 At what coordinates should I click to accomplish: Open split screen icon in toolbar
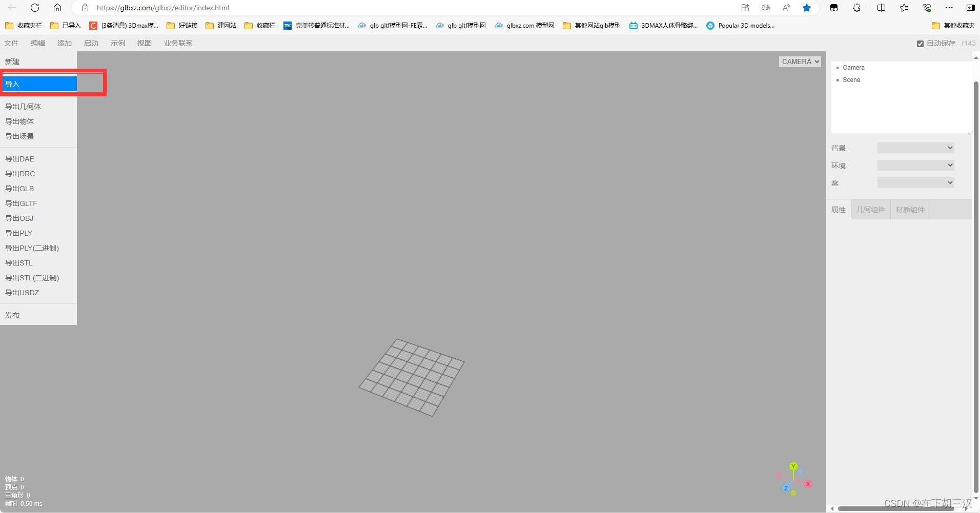[881, 8]
